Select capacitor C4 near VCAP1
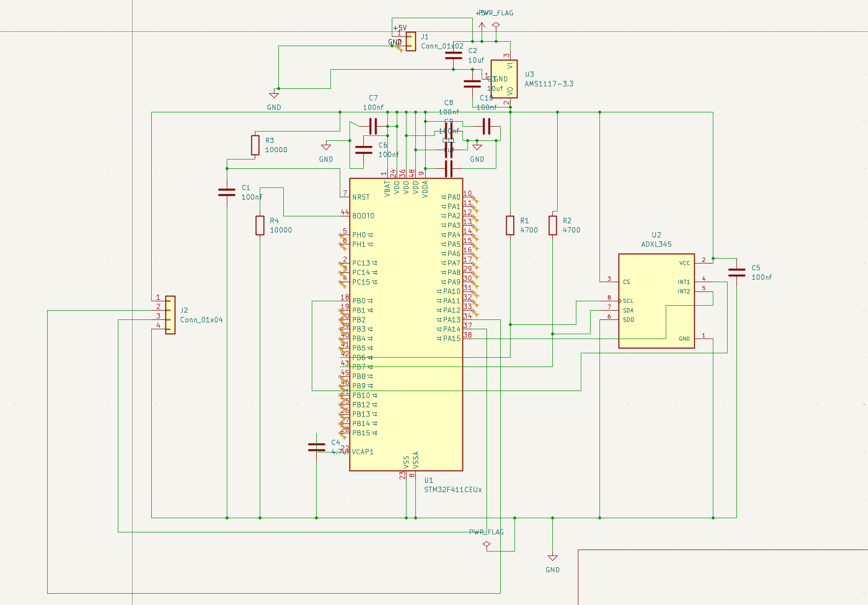Viewport: 868px width, 605px height. (317, 447)
